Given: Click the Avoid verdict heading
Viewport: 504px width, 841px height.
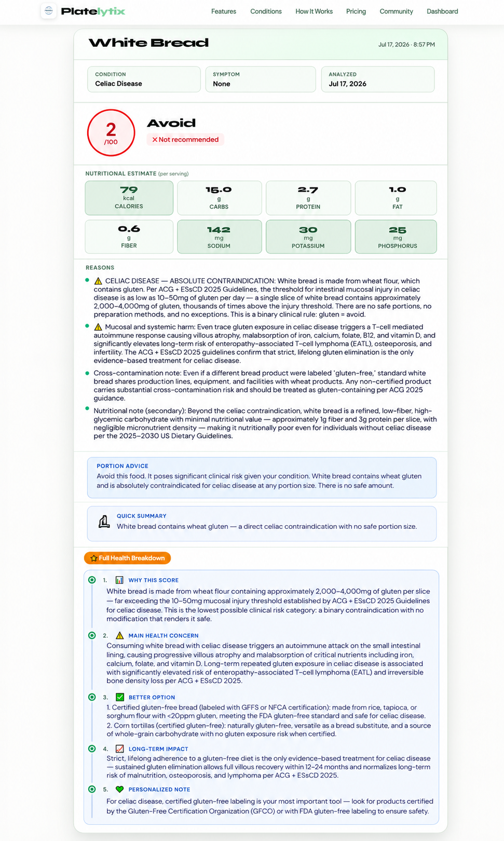Looking at the screenshot, I should coord(171,123).
